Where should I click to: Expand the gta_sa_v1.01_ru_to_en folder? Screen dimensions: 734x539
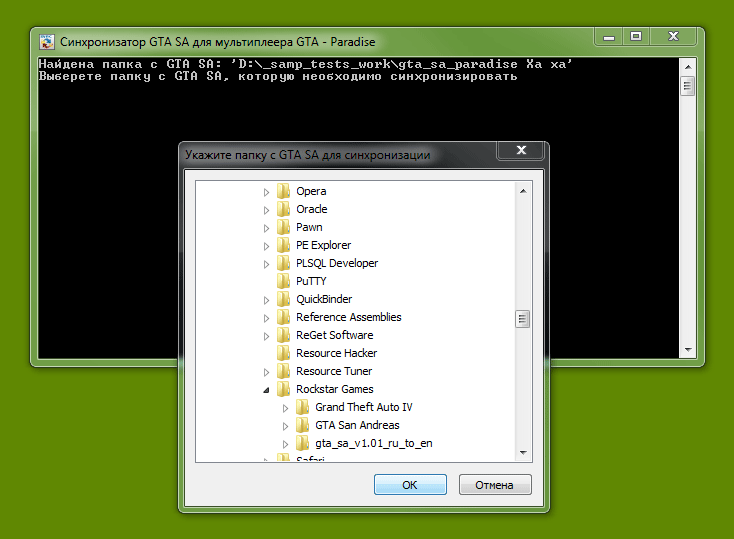(286, 444)
